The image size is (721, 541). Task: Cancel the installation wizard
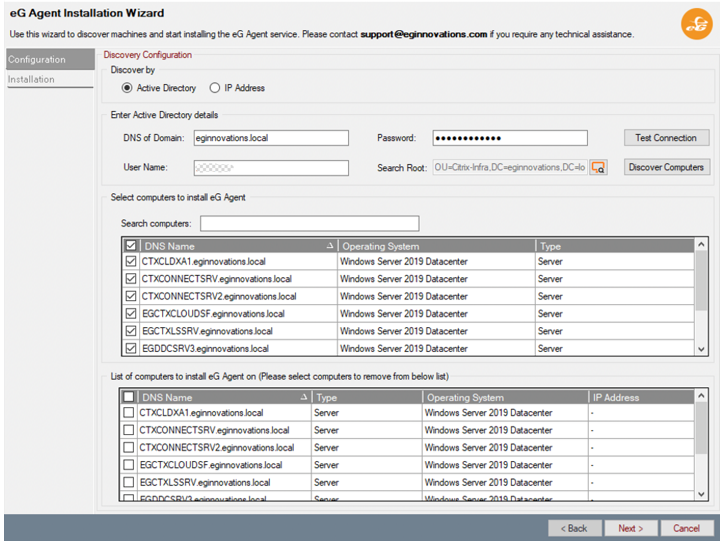point(687,528)
